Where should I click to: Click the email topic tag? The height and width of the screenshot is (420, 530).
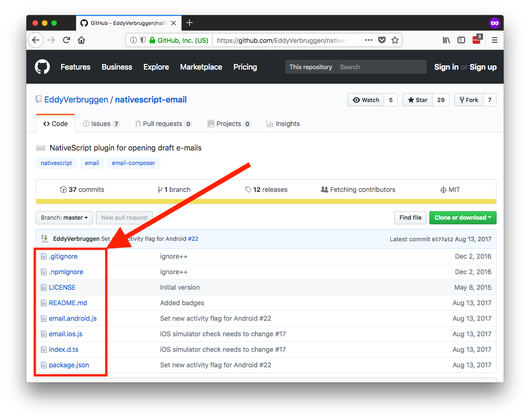tap(92, 163)
